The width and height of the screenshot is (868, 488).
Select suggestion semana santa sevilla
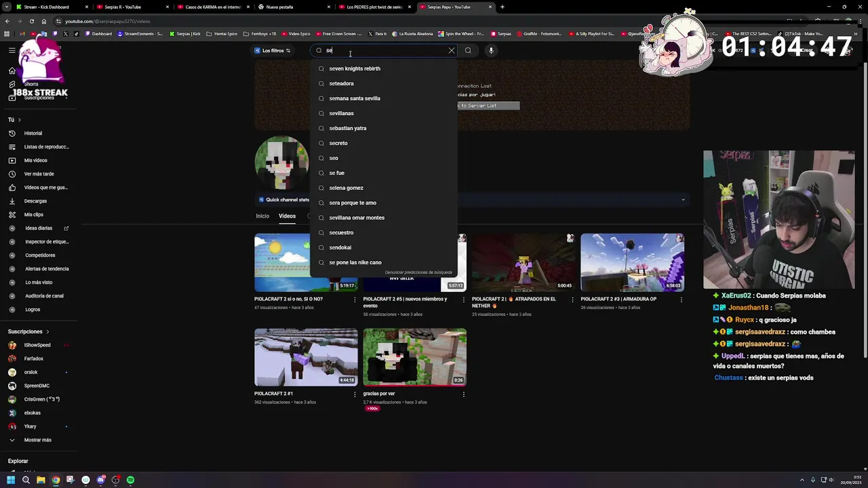coord(384,98)
